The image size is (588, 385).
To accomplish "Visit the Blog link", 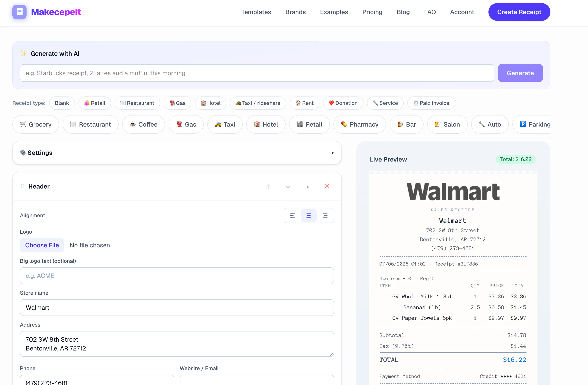I will (x=403, y=12).
